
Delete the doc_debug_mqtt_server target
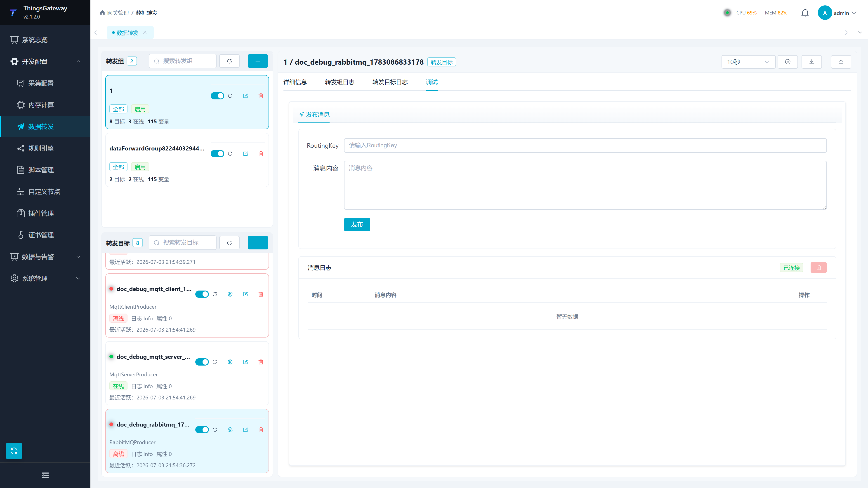pos(261,362)
